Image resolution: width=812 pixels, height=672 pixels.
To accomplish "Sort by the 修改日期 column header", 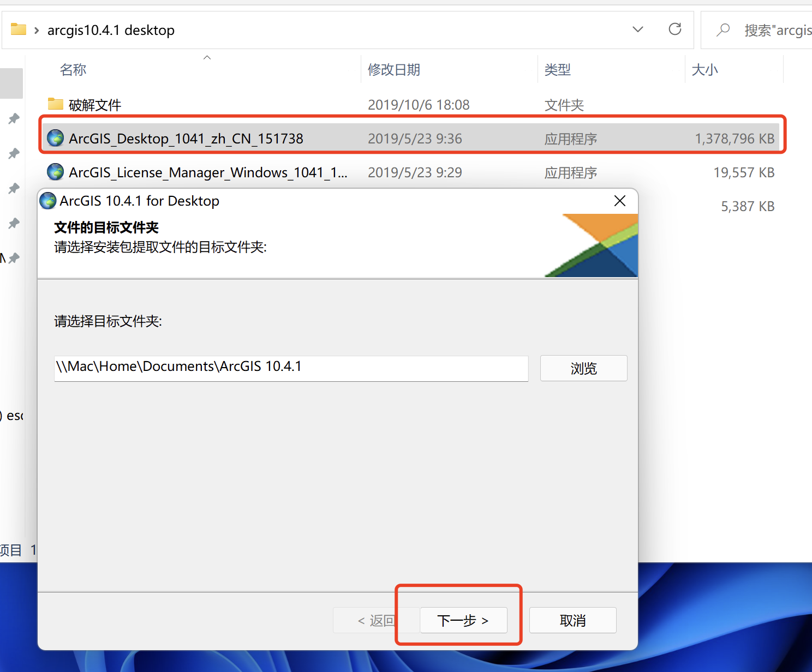I will (x=394, y=69).
